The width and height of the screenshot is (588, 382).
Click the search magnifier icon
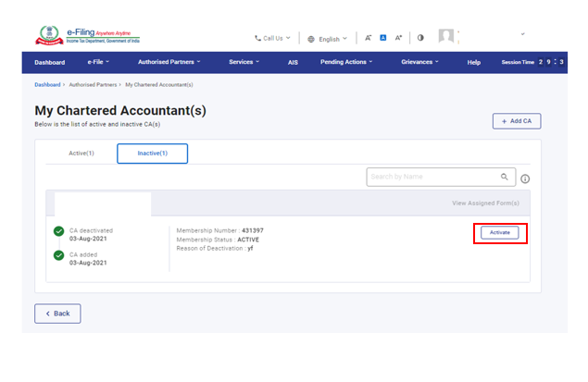click(505, 177)
